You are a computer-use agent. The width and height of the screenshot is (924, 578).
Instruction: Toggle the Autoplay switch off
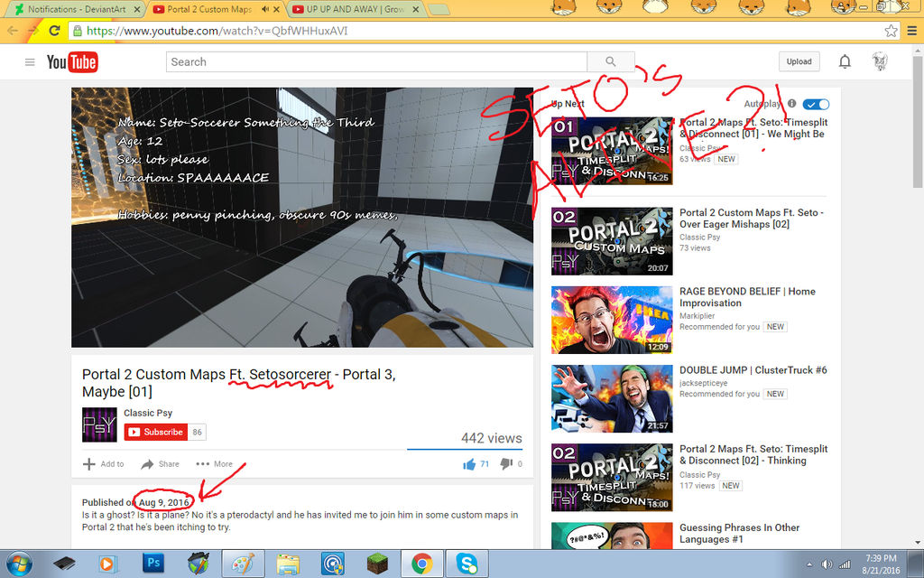816,105
